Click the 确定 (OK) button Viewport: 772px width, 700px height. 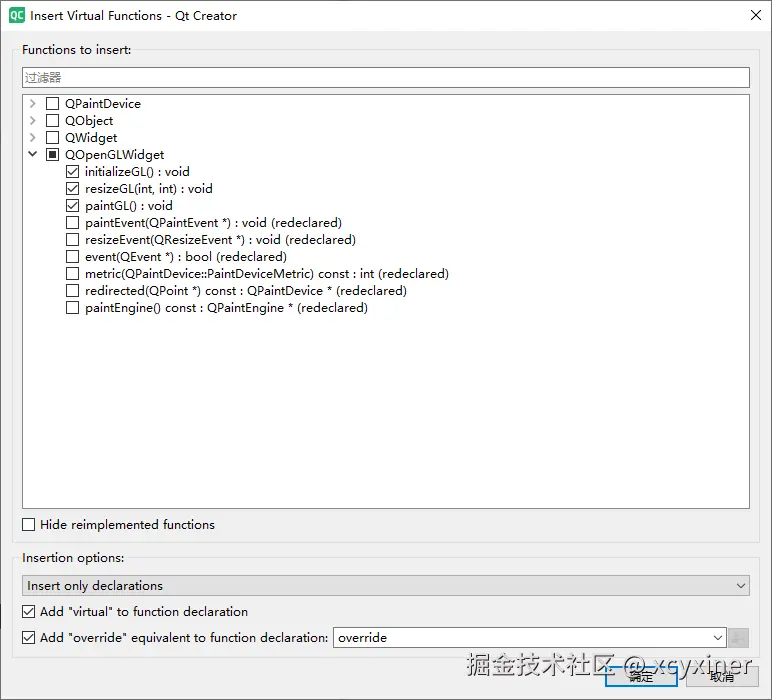pyautogui.click(x=641, y=676)
